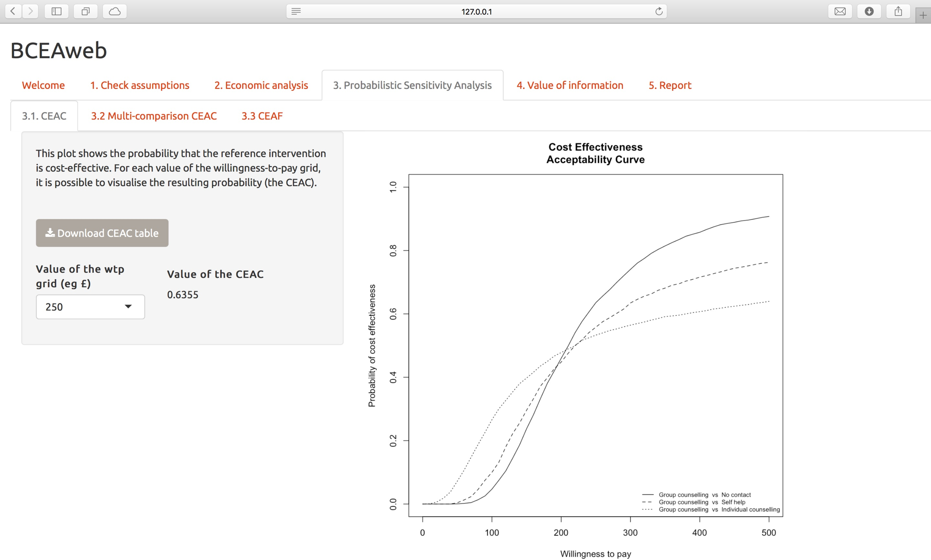Reload the page with the refresh icon
This screenshot has height=560, width=931.
(x=659, y=11)
